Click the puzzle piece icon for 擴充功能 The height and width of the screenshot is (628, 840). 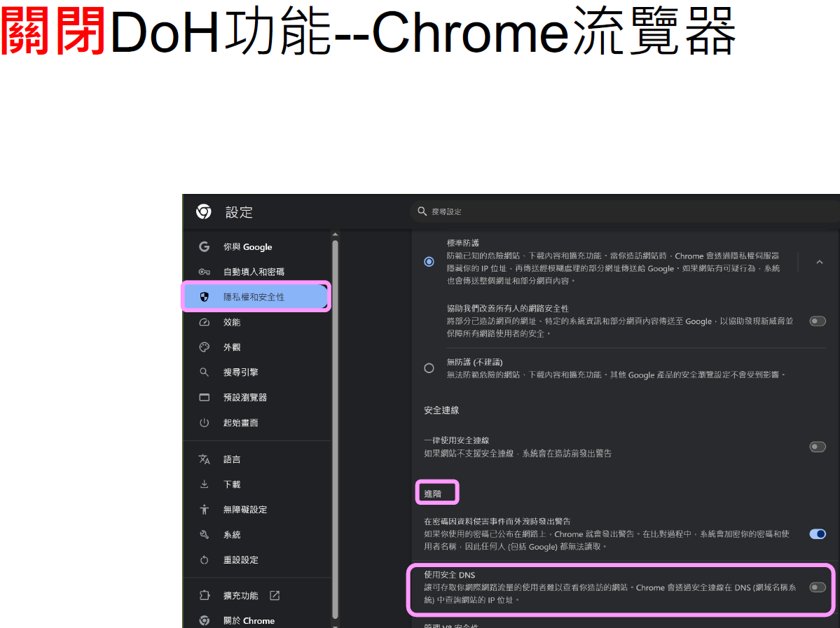point(205,596)
